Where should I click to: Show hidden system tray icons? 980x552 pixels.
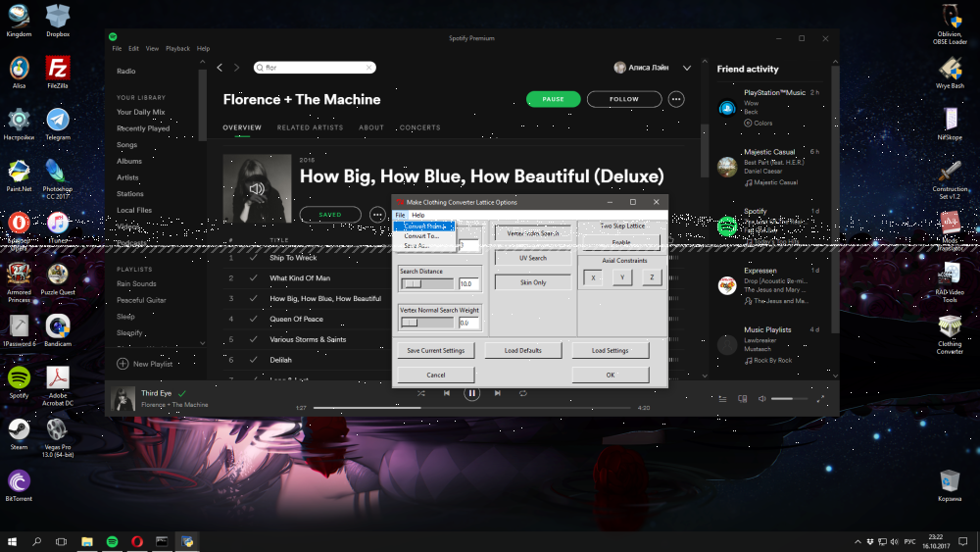click(x=857, y=542)
